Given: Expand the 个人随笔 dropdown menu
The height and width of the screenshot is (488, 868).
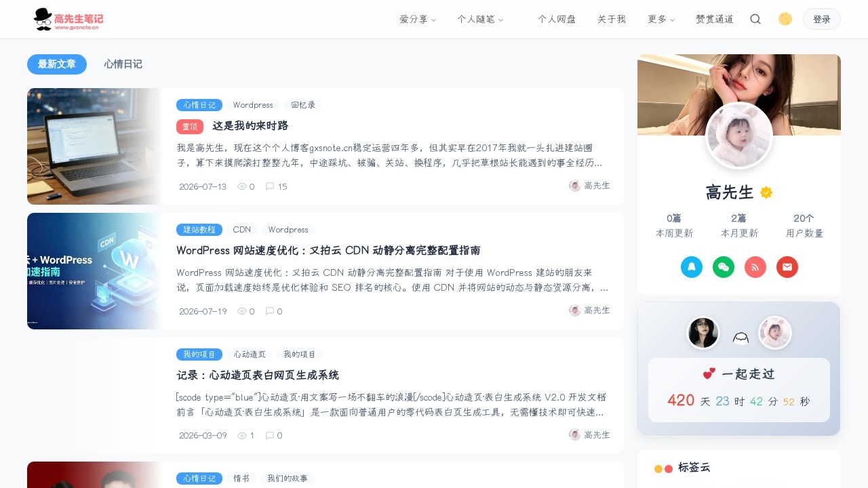Looking at the screenshot, I should 480,19.
